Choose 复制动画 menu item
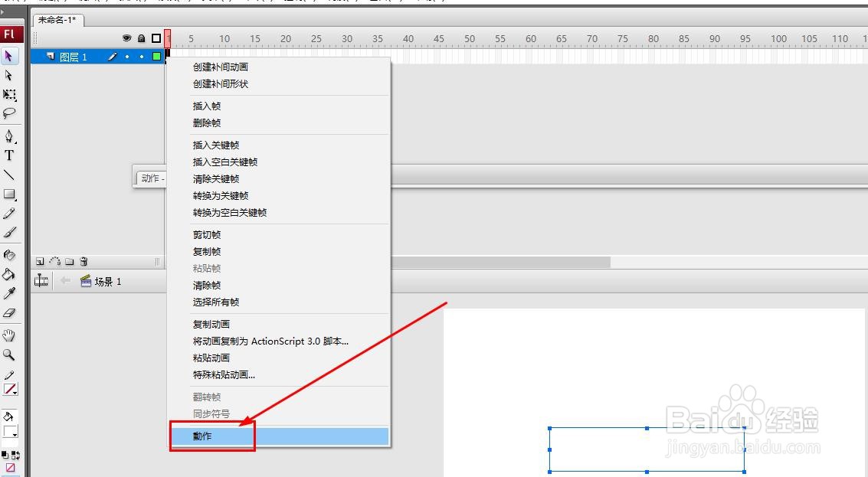The height and width of the screenshot is (477, 868). click(x=211, y=325)
